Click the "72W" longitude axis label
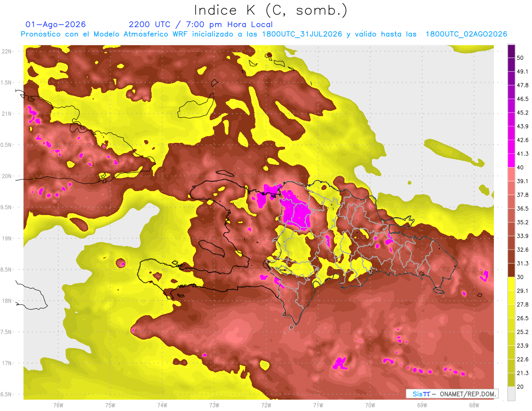 pos(266,405)
